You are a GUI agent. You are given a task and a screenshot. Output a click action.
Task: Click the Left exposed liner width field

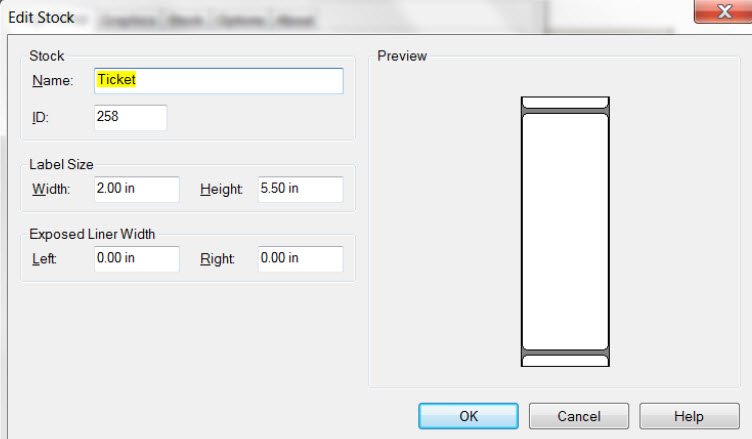tap(137, 259)
